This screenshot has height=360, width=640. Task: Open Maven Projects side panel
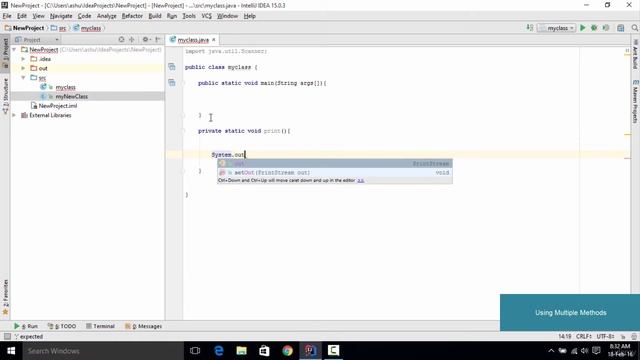636,101
